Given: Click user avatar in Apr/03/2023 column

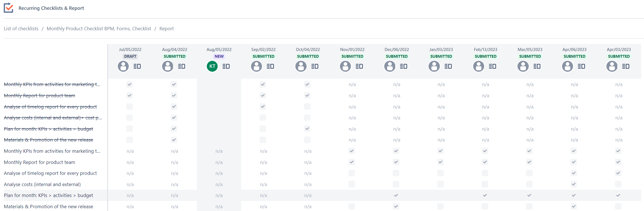Looking at the screenshot, I should click(x=612, y=66).
